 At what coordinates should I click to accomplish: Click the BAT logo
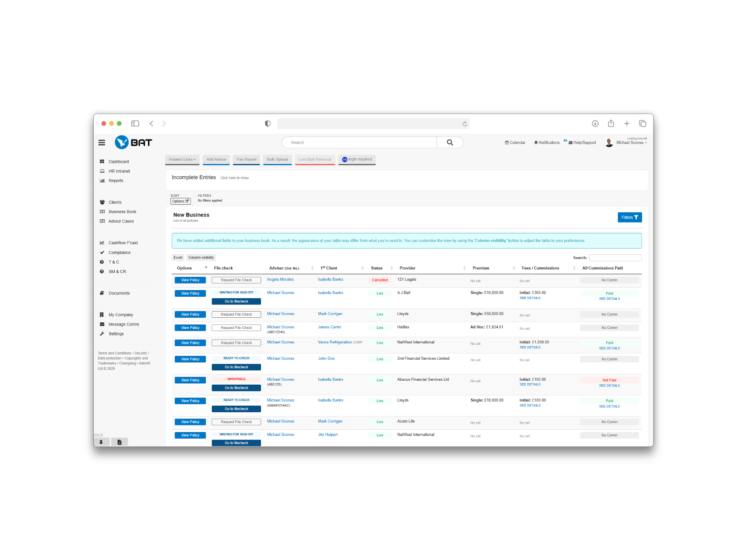point(133,143)
